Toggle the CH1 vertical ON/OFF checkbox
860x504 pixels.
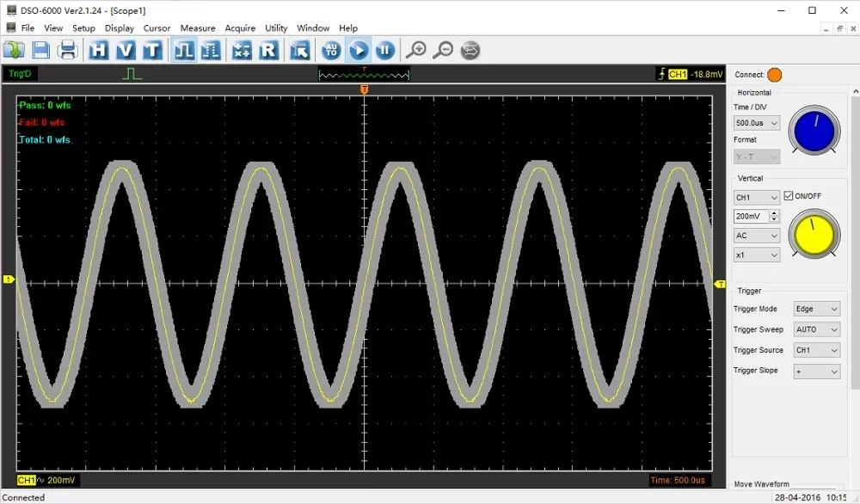789,195
